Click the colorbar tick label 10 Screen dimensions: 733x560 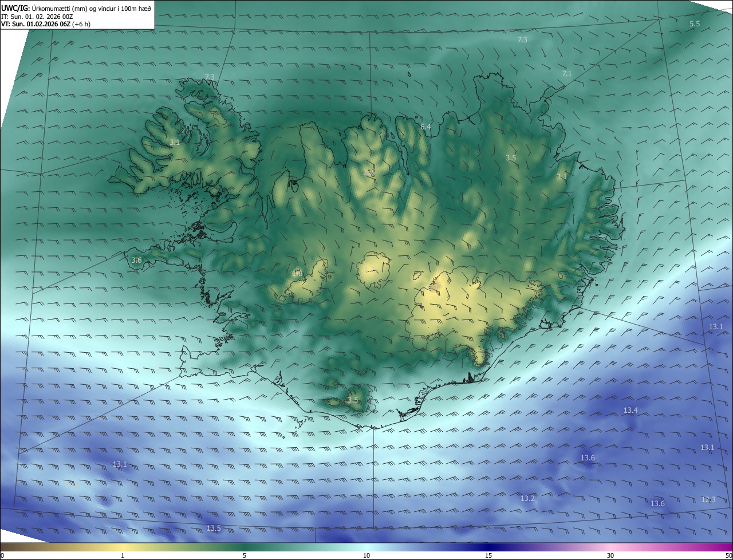366,555
